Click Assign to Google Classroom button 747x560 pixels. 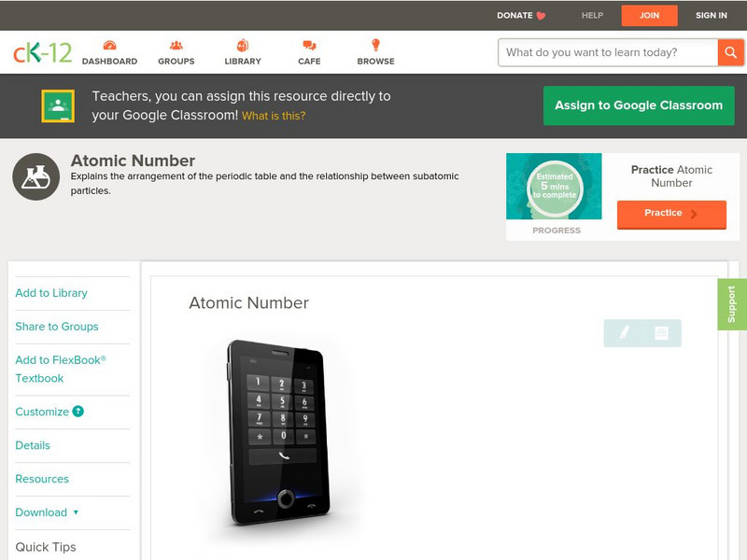click(x=639, y=105)
